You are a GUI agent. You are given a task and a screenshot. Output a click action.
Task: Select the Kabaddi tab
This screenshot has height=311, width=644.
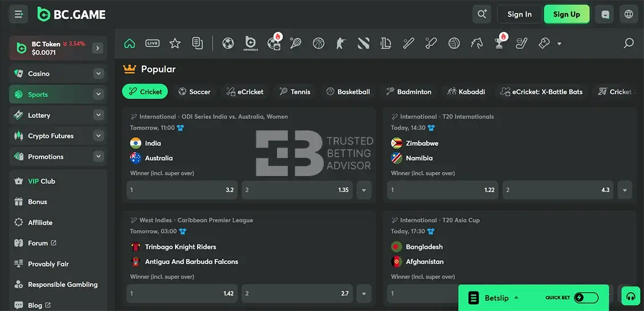coord(466,92)
